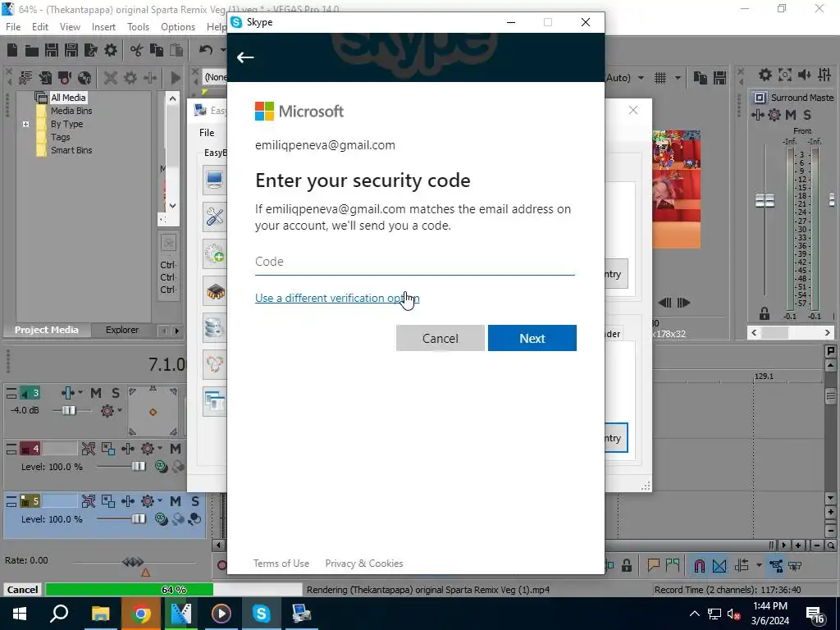The image size is (840, 630).
Task: Switch to the Explorer tab
Action: [122, 330]
